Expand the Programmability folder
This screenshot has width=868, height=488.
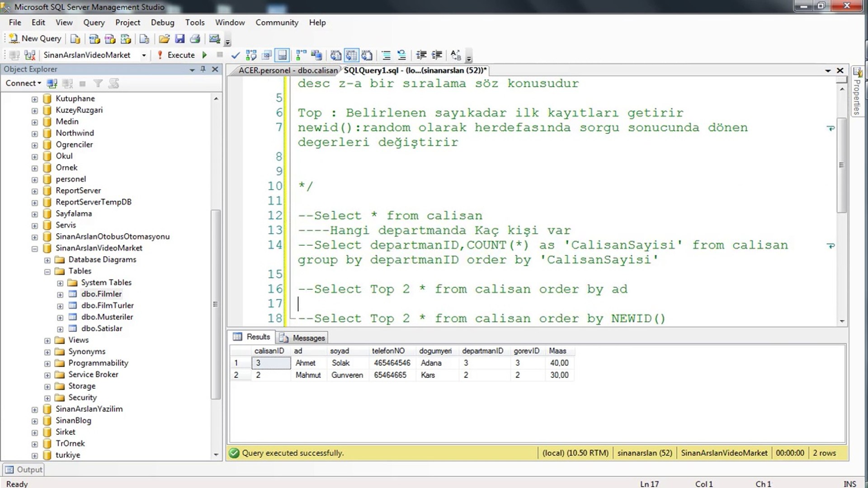tap(47, 364)
